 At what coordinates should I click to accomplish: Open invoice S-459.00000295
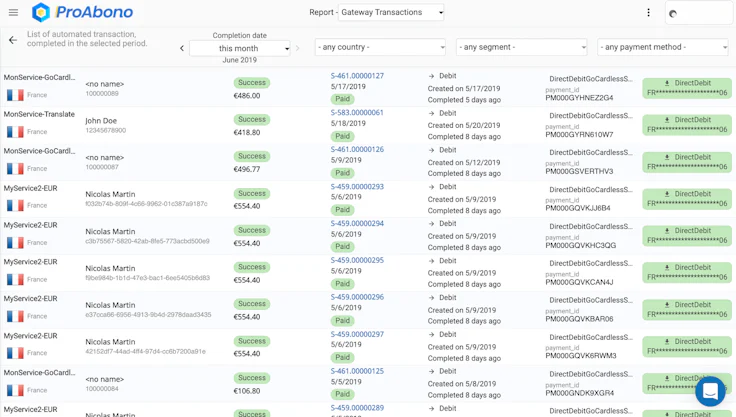click(x=357, y=260)
